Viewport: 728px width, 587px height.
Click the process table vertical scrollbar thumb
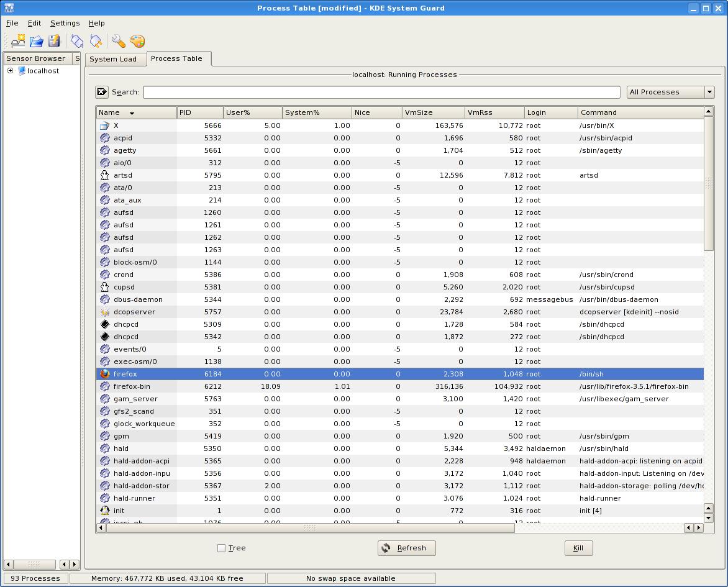click(x=709, y=183)
